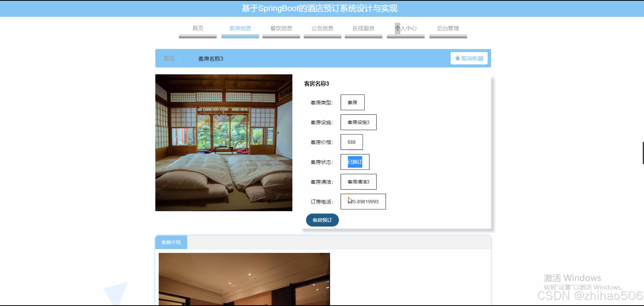Click the 取消收藏 (cancel favorite) button

coord(469,58)
